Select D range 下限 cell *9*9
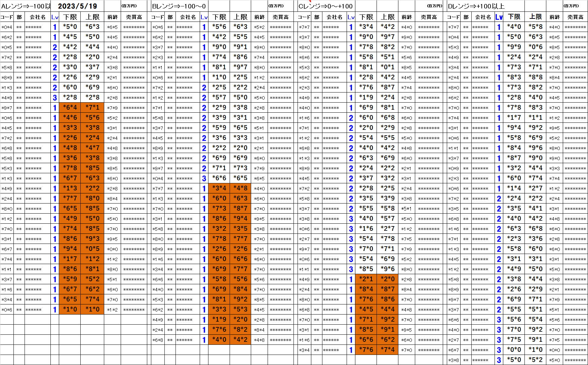Image resolution: width=588 pixels, height=365 pixels. (x=514, y=47)
